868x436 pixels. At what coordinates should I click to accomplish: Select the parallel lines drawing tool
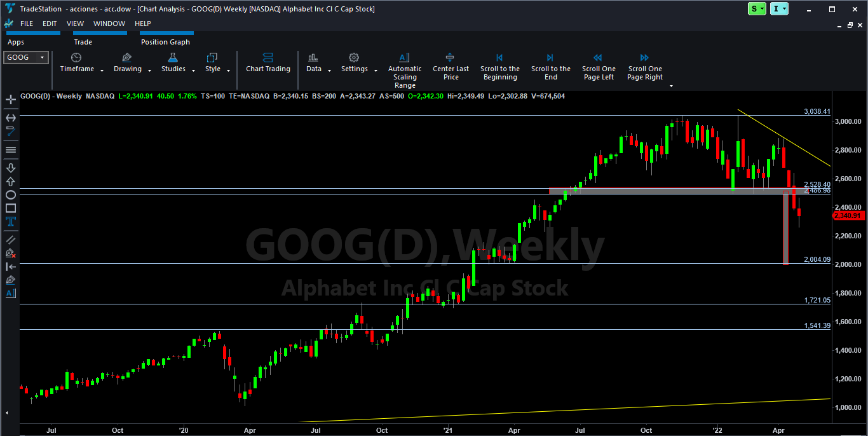(x=11, y=240)
